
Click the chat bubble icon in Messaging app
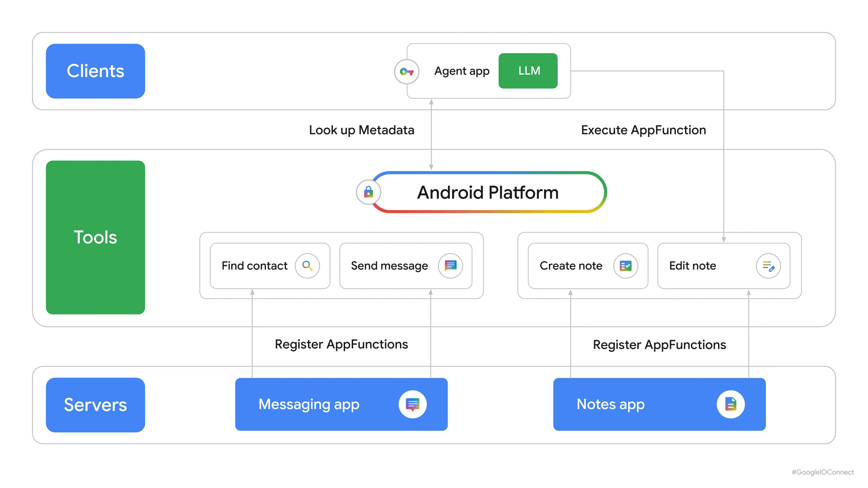coord(412,404)
